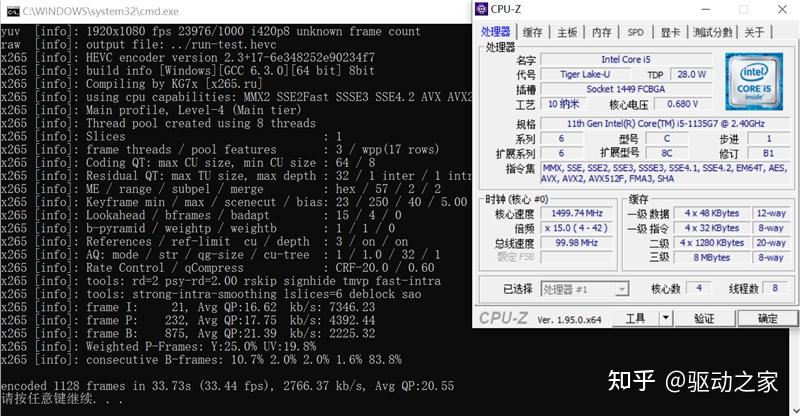
Task: Click the instruction set text MMX, SSE
Action: [x=665, y=173]
